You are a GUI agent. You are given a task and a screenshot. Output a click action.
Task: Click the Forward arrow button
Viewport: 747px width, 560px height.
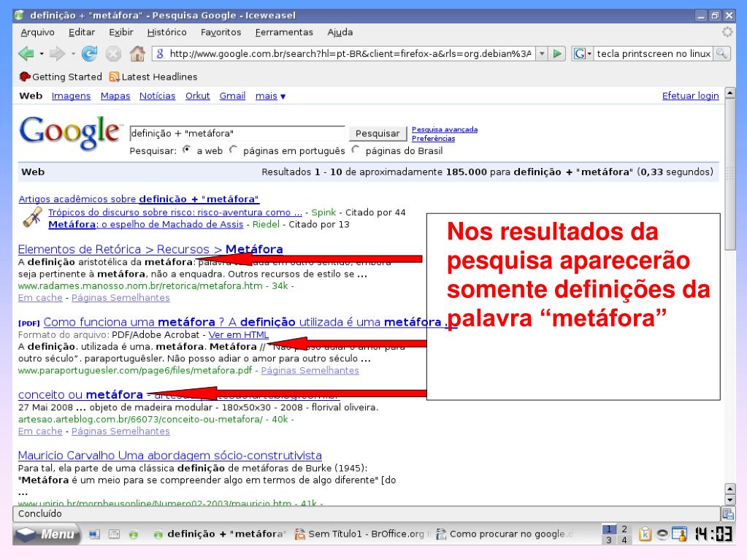tap(57, 53)
